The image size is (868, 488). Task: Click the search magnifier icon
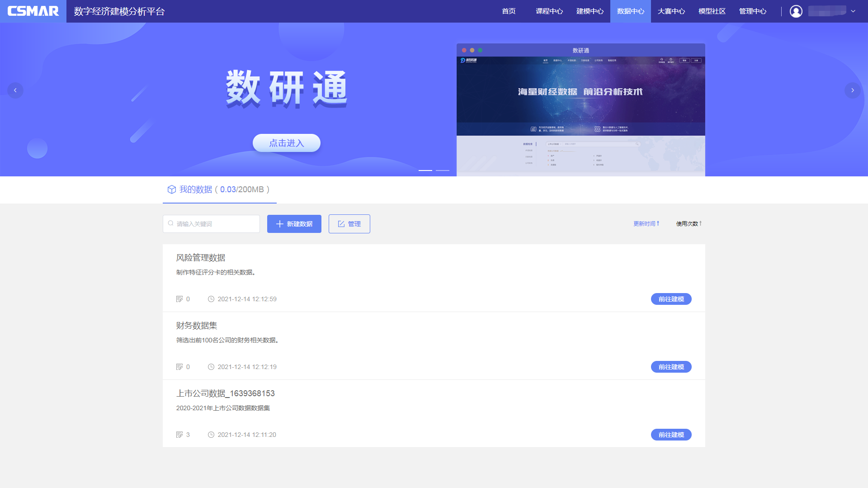tap(171, 223)
